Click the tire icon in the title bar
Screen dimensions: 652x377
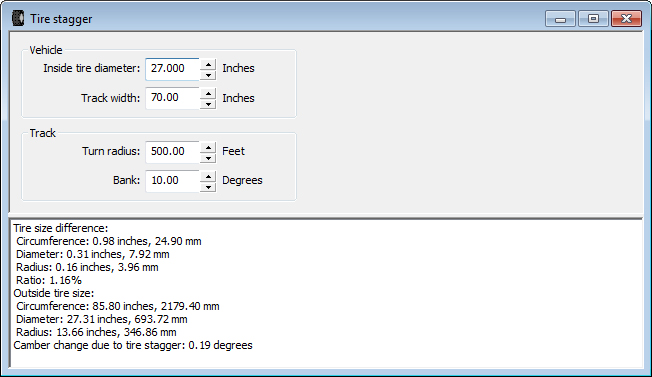coord(18,18)
